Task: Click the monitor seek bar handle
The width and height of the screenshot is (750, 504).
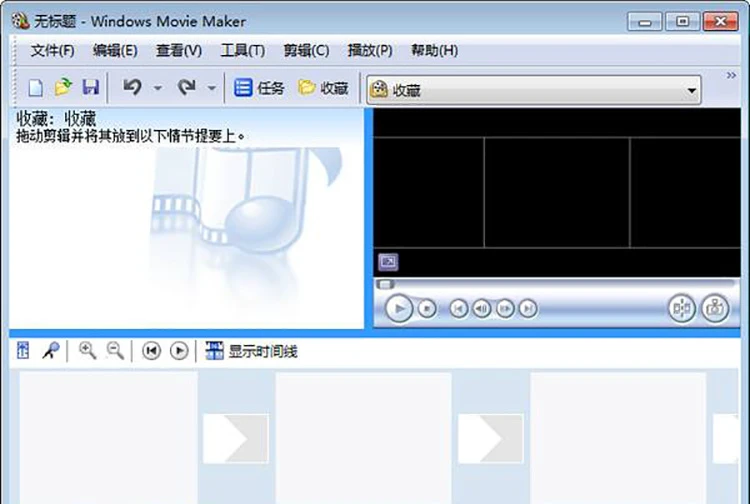Action: point(385,285)
